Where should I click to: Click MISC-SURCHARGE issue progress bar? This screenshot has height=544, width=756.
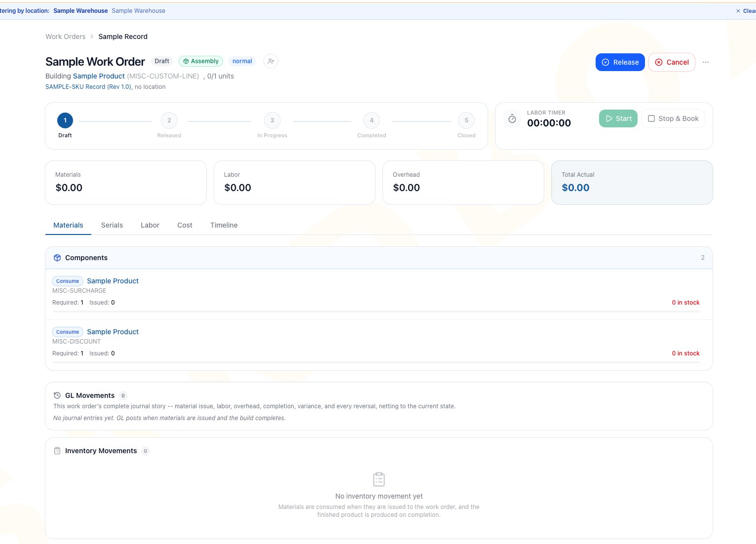(x=376, y=311)
